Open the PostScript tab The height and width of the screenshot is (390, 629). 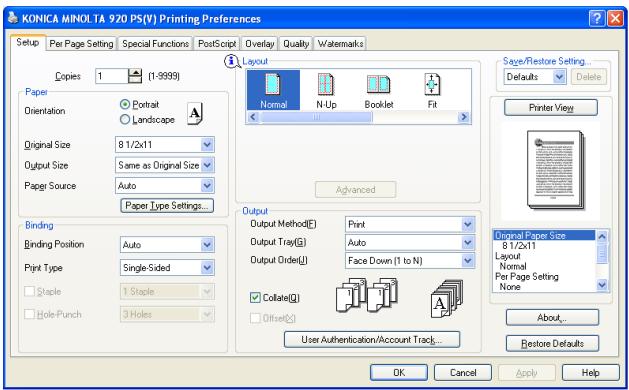(x=217, y=44)
